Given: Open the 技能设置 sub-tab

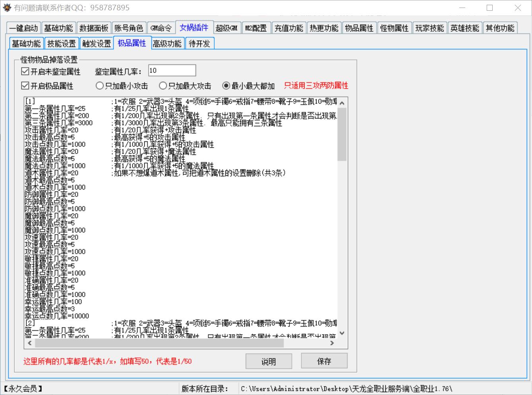Looking at the screenshot, I should [x=62, y=43].
